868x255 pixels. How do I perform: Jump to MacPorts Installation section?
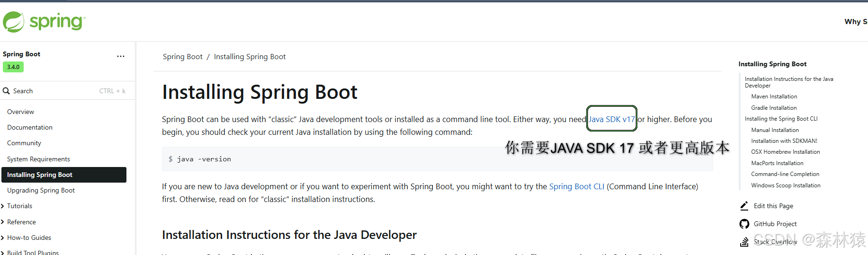pos(777,163)
